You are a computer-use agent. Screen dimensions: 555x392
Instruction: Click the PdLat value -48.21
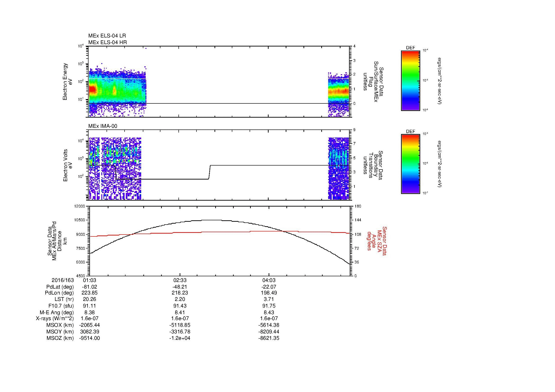click(x=180, y=287)
